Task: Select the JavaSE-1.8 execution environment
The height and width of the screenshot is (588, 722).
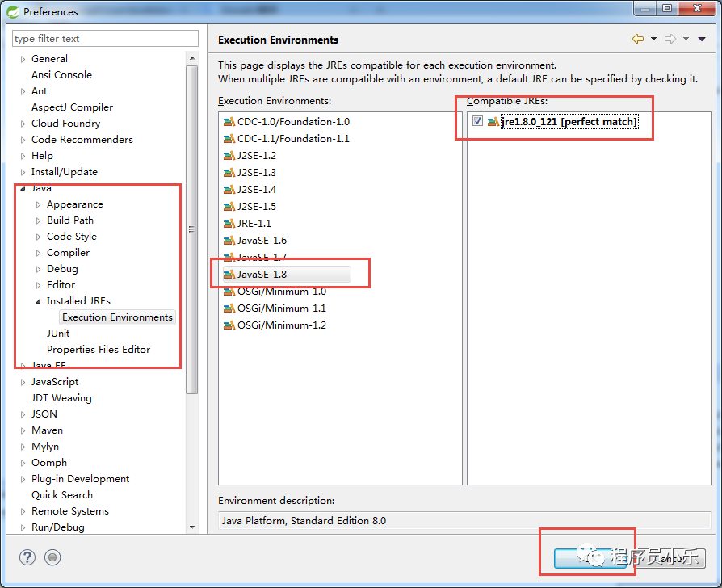Action: [x=287, y=275]
